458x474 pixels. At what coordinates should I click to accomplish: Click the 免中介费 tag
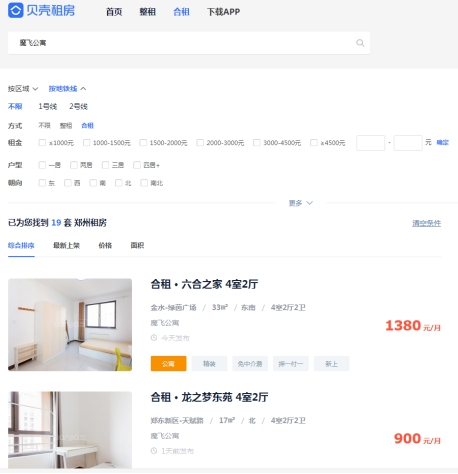click(250, 364)
